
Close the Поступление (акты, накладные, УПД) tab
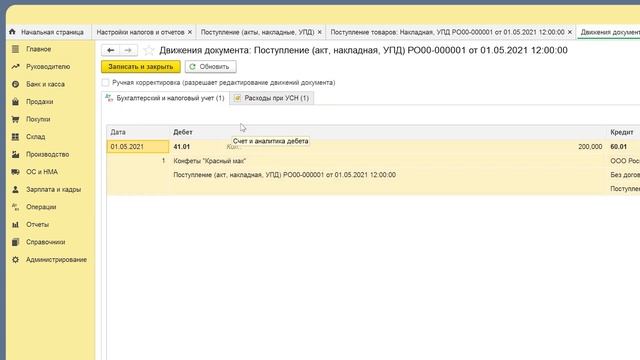[x=320, y=32]
